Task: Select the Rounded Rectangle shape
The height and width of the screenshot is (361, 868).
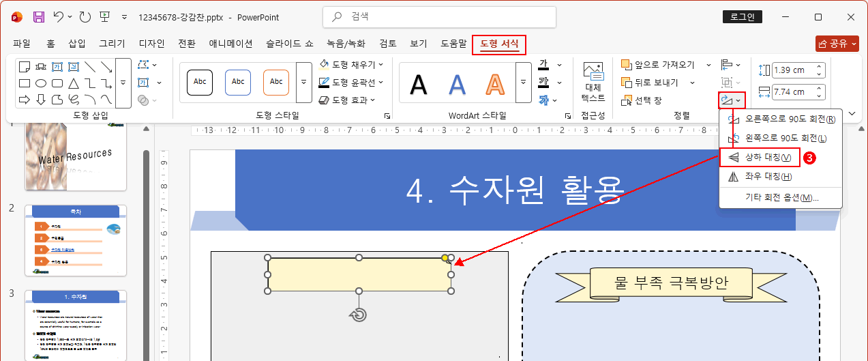Action: (x=57, y=83)
